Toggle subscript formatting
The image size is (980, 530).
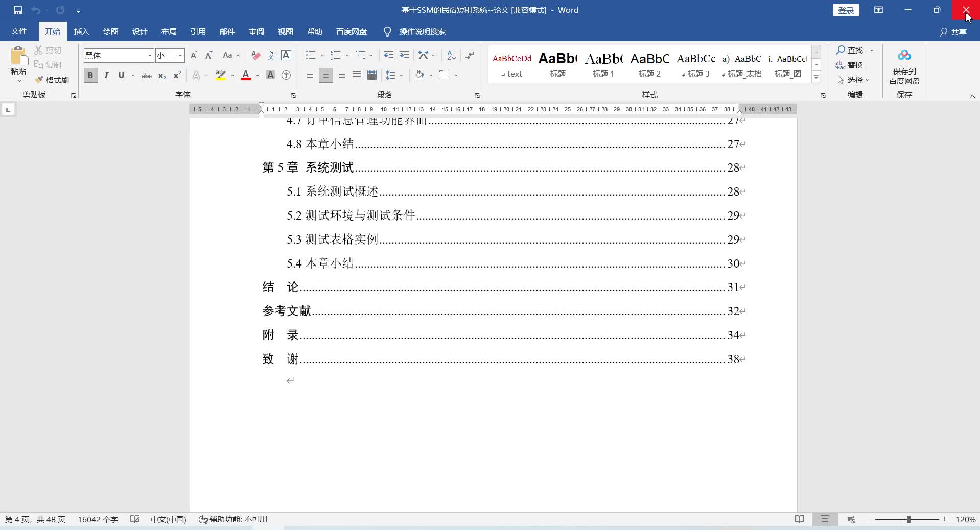pyautogui.click(x=161, y=75)
